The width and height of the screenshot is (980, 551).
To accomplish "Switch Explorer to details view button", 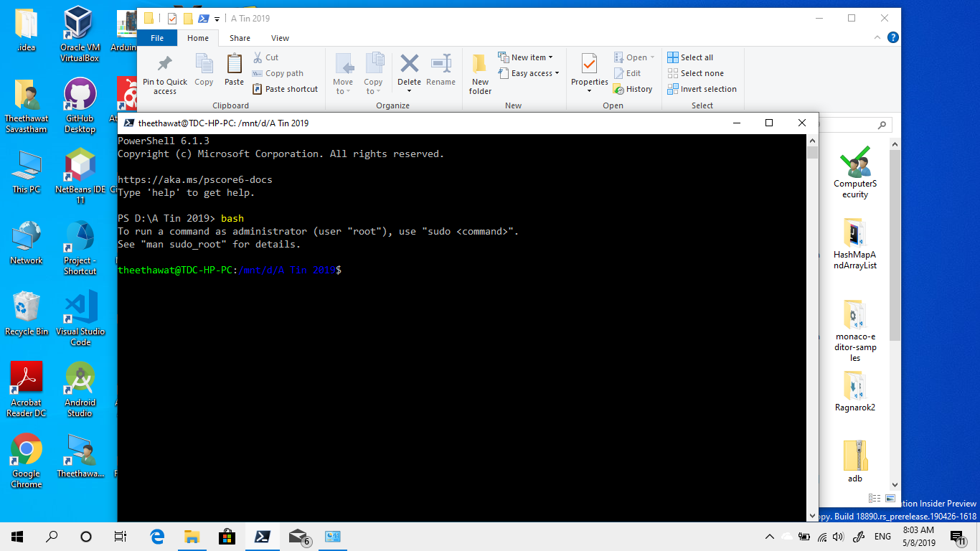I will pyautogui.click(x=875, y=498).
